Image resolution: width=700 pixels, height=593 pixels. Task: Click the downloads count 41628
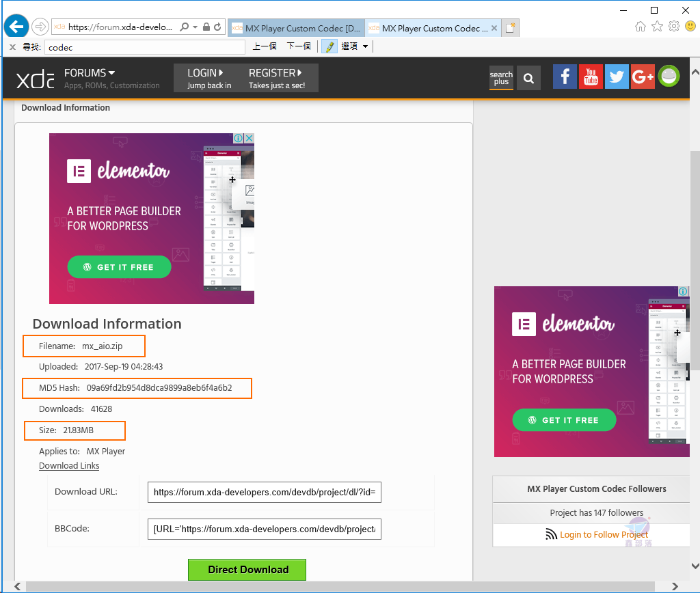point(101,409)
